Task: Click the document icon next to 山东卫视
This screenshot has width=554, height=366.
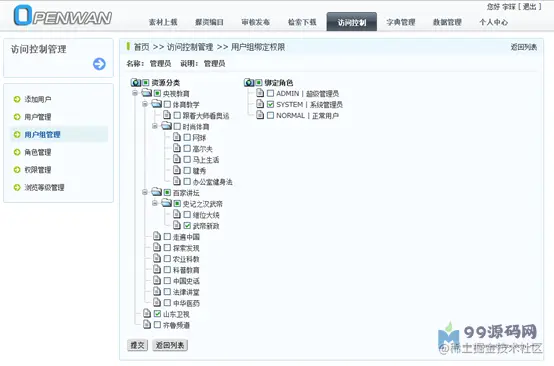Action: pos(147,313)
